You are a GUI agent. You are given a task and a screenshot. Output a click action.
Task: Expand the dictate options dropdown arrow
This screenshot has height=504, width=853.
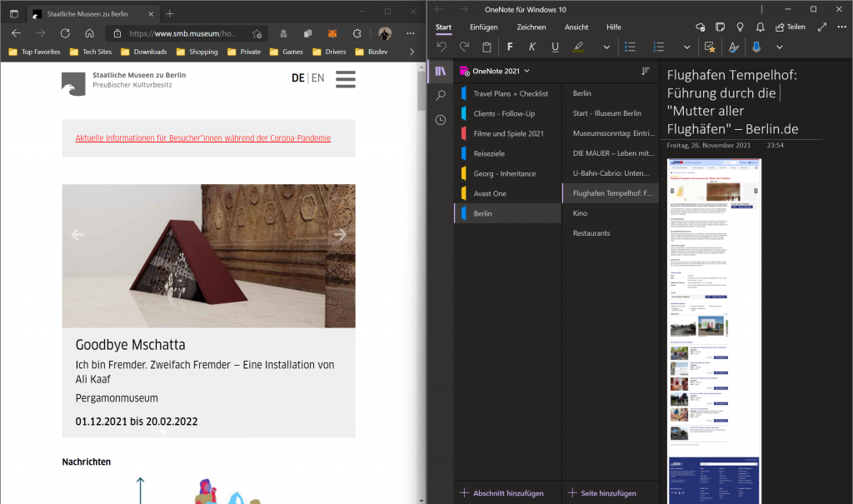tap(779, 47)
